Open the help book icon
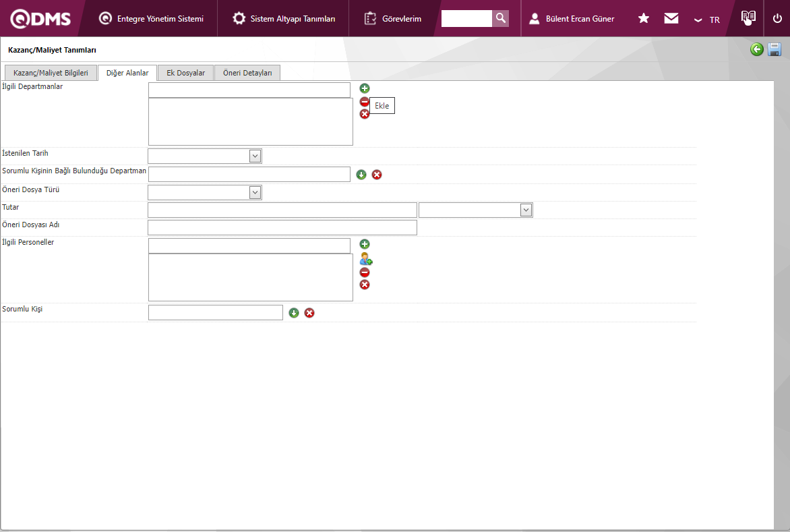 click(x=748, y=18)
